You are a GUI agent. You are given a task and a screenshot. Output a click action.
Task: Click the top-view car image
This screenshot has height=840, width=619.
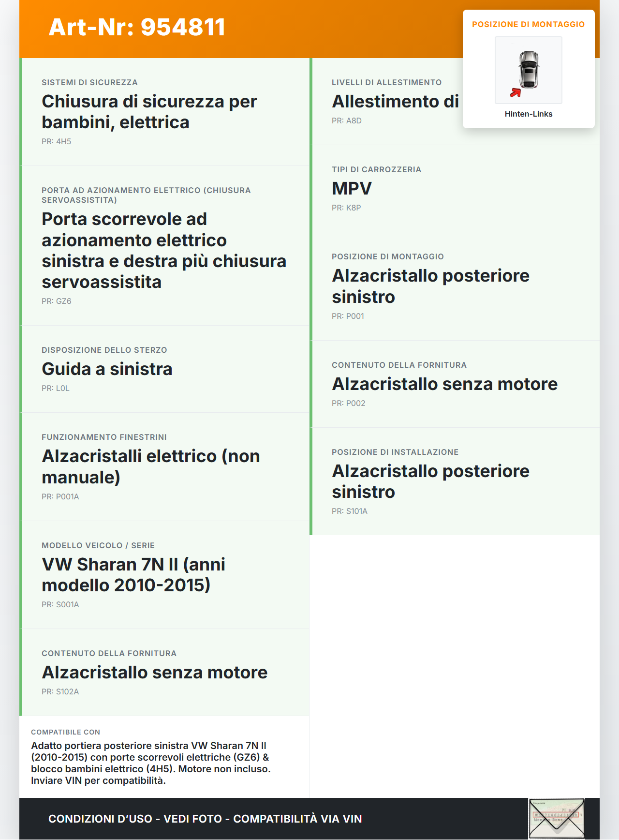click(529, 70)
